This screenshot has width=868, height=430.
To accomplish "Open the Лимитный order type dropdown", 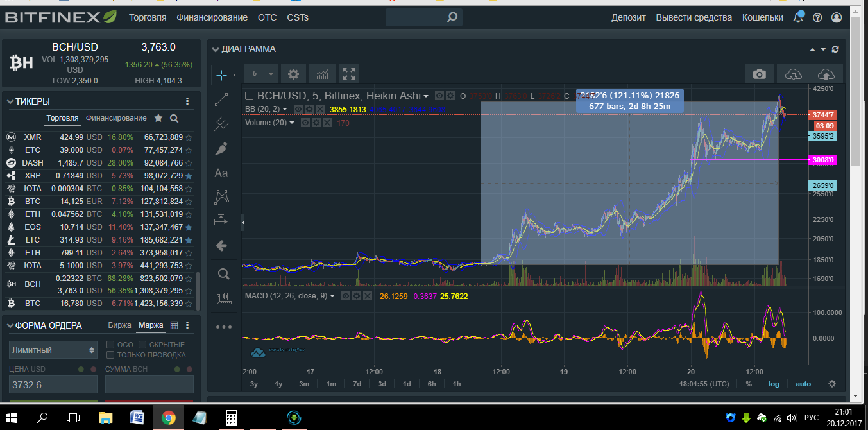I will pyautogui.click(x=53, y=350).
